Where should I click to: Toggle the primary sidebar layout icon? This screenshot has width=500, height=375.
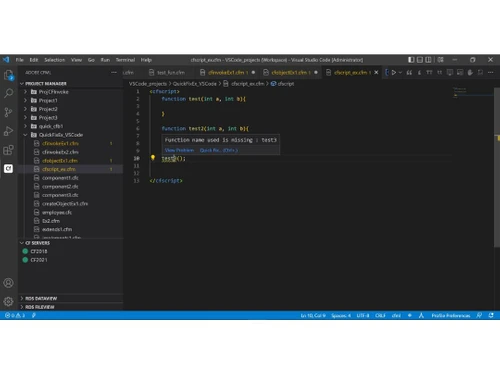411,60
